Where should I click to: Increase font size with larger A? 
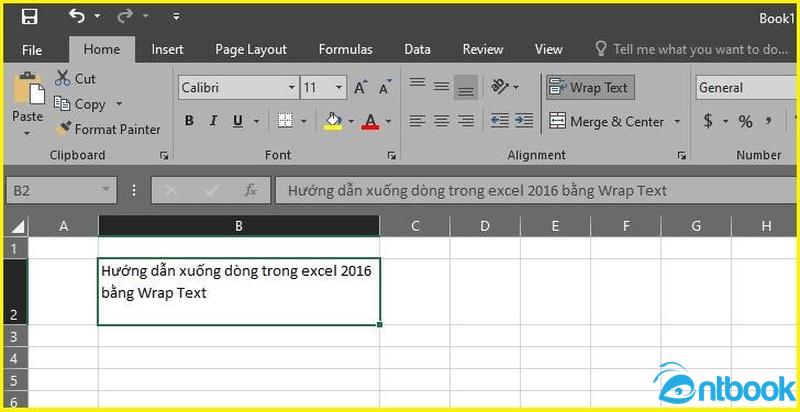tap(361, 88)
